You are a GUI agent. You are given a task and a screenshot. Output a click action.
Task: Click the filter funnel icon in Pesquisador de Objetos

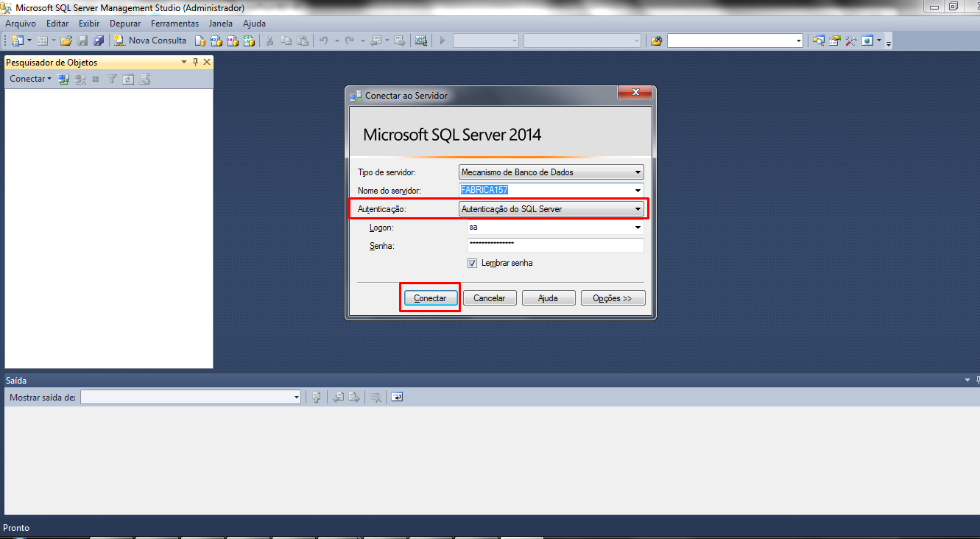(112, 79)
